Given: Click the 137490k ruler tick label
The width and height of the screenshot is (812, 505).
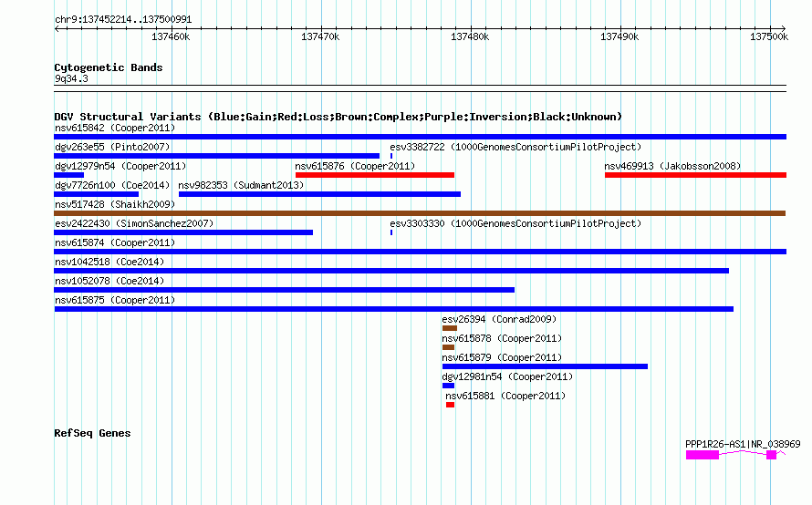Looking at the screenshot, I should click(x=619, y=36).
